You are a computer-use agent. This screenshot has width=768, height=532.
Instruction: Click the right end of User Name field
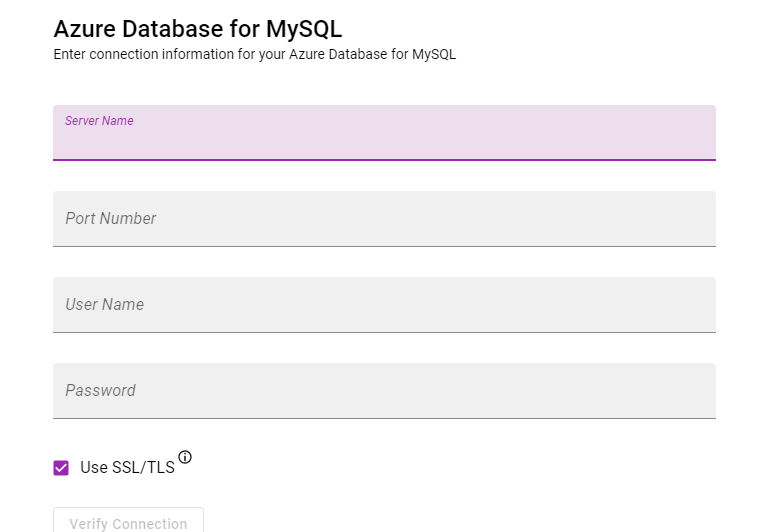pyautogui.click(x=696, y=305)
